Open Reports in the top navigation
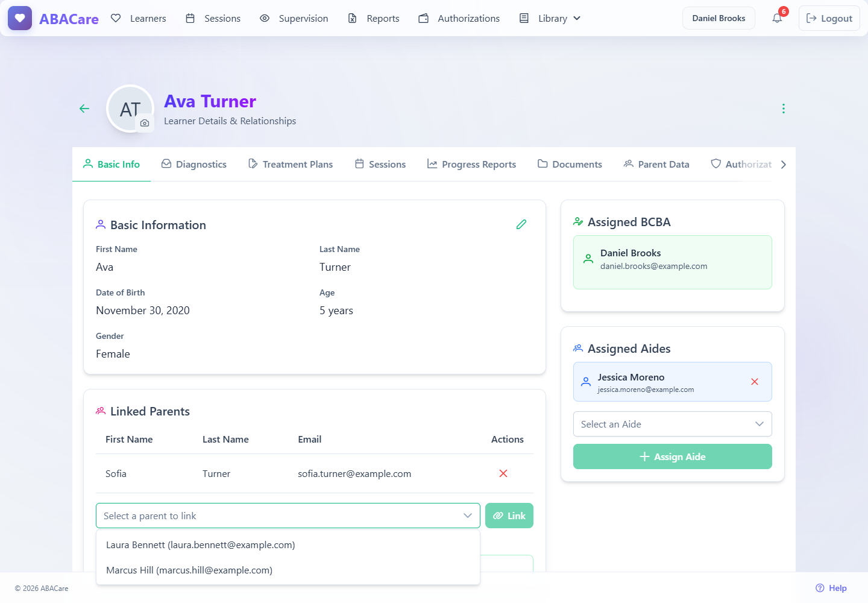Viewport: 868px width, 603px height. pyautogui.click(x=374, y=18)
